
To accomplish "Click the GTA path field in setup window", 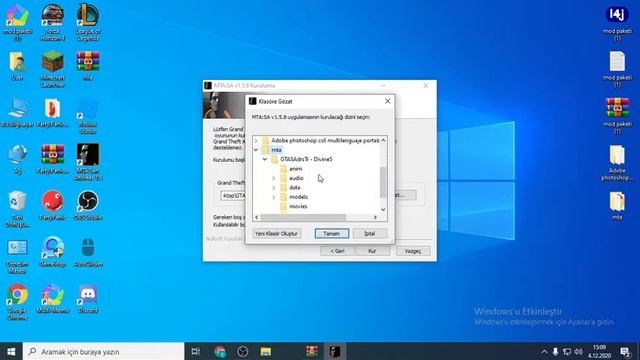I will click(233, 196).
